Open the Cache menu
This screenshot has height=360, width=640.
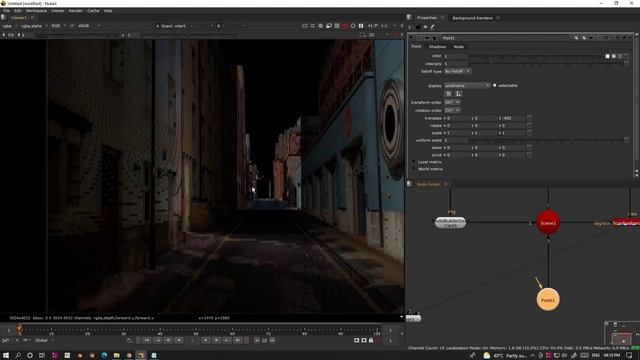tap(93, 11)
